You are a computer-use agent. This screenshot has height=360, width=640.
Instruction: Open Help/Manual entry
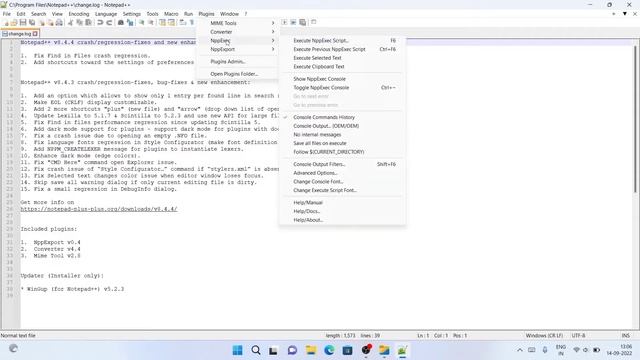click(x=342, y=202)
